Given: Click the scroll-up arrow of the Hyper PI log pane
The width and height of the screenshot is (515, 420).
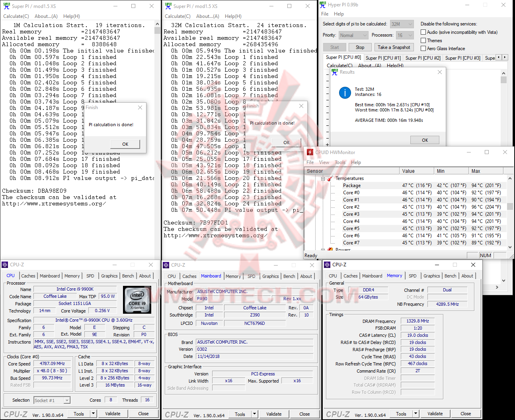Looking at the screenshot, I should [x=503, y=73].
